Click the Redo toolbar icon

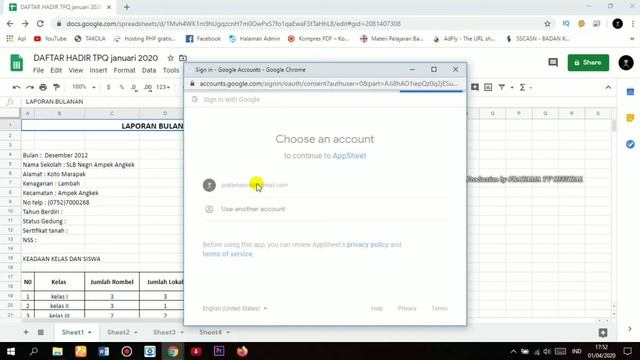coord(30,87)
